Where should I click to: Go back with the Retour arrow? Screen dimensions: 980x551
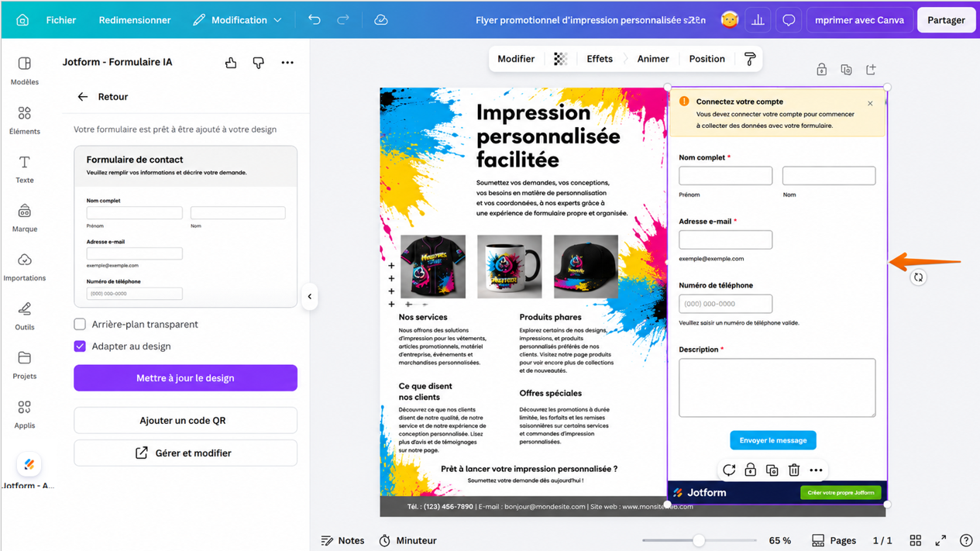pos(83,97)
